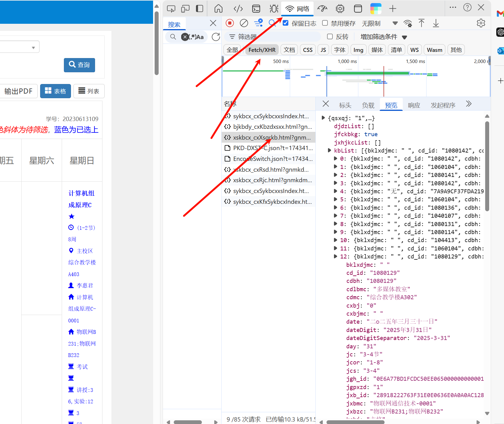Refresh the search results in search pane
Viewport: 504px width, 424px height.
216,37
